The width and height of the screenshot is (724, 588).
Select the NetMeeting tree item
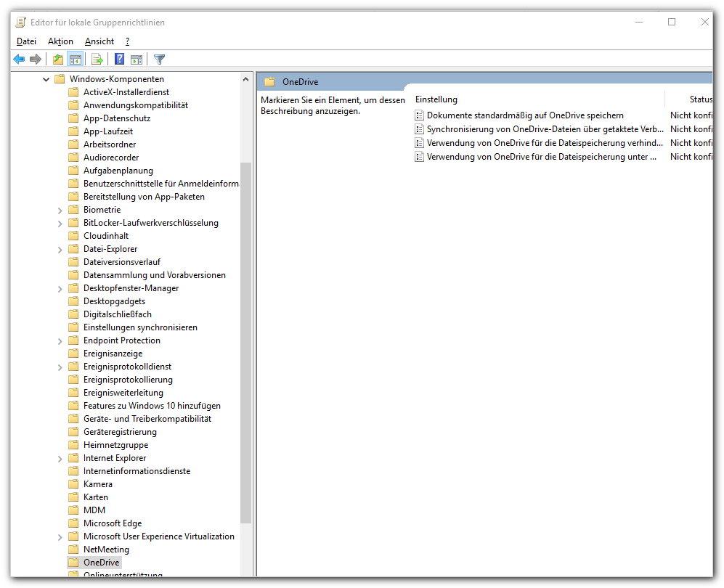pos(106,550)
